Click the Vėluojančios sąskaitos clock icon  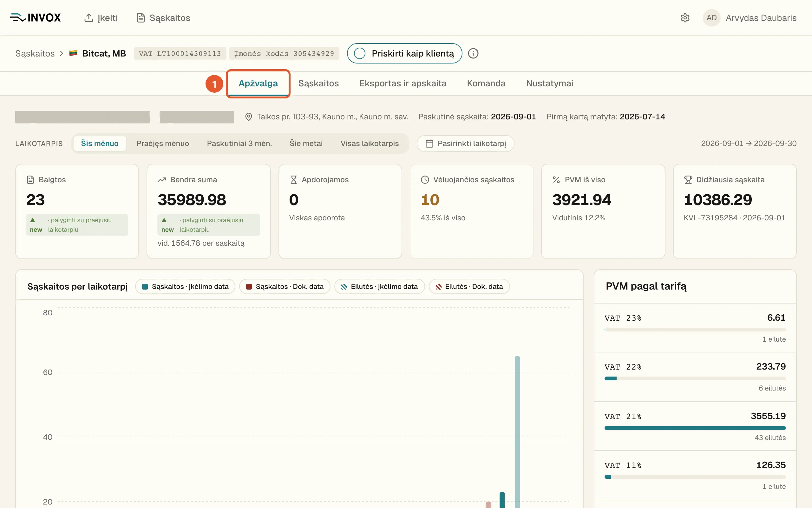[x=425, y=180]
